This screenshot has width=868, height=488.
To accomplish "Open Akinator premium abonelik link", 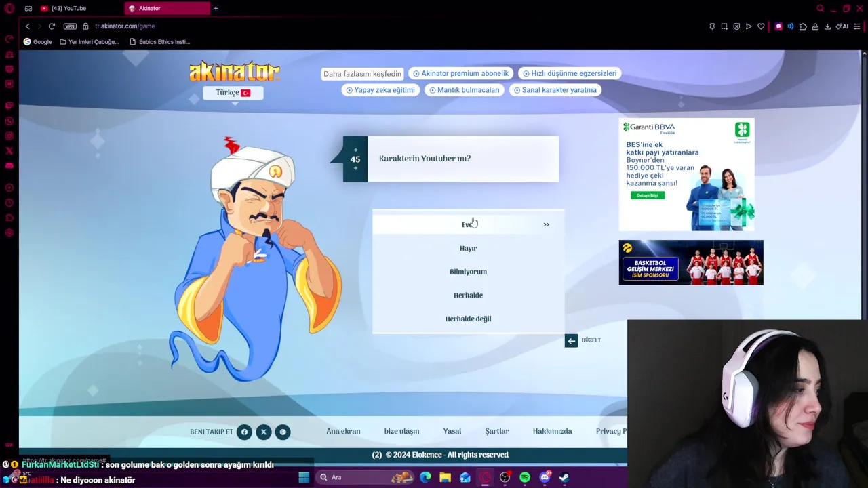I will (460, 73).
